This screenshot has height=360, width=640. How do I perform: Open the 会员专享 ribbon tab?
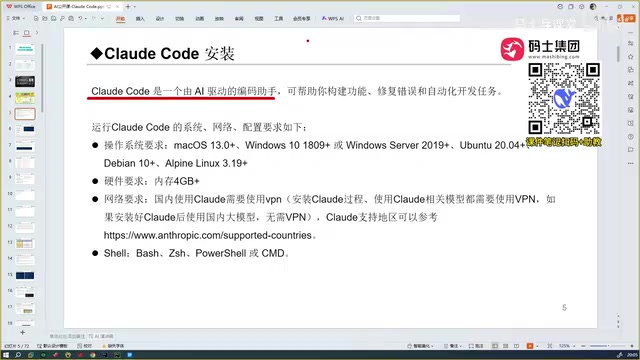(302, 18)
